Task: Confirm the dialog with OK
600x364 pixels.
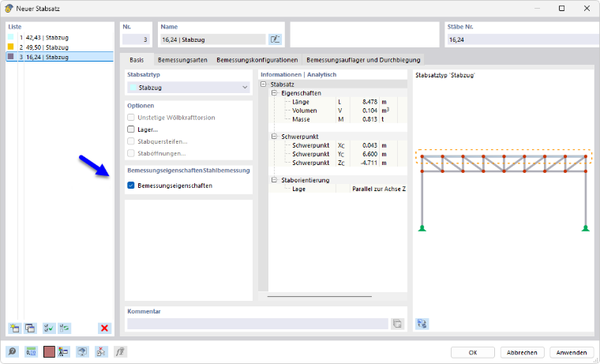Action: (473, 352)
